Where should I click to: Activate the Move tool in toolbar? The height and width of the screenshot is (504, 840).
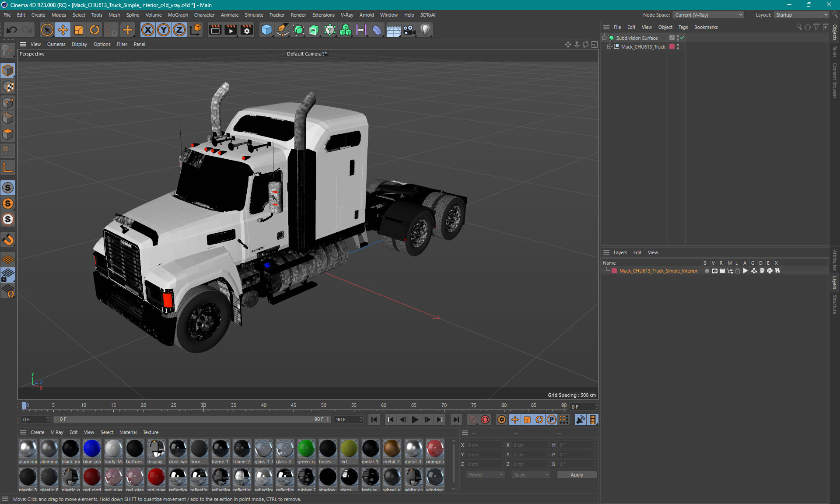[x=63, y=30]
